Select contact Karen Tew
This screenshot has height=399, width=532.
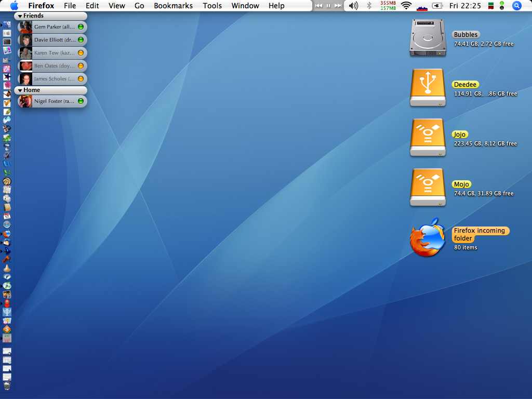pos(52,52)
